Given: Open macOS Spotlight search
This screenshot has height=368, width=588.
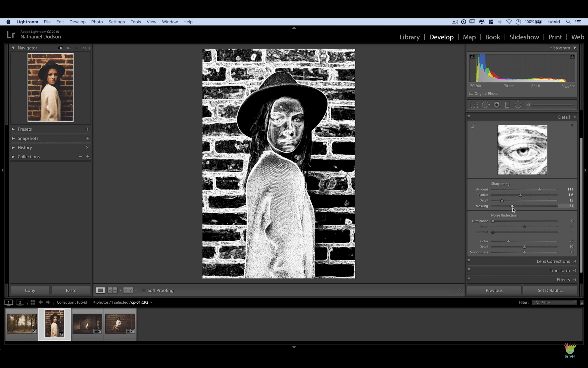Looking at the screenshot, I should [568, 22].
